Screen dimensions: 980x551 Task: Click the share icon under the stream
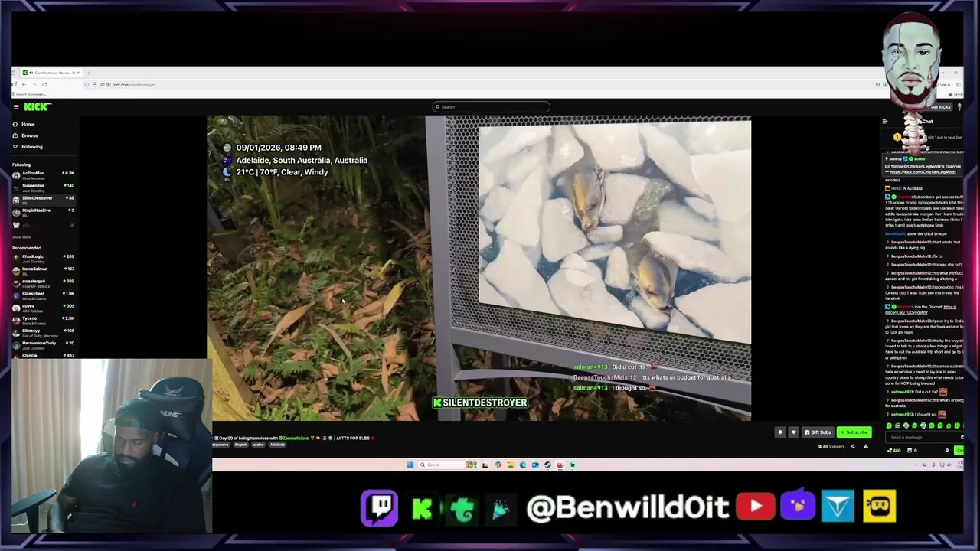point(852,446)
